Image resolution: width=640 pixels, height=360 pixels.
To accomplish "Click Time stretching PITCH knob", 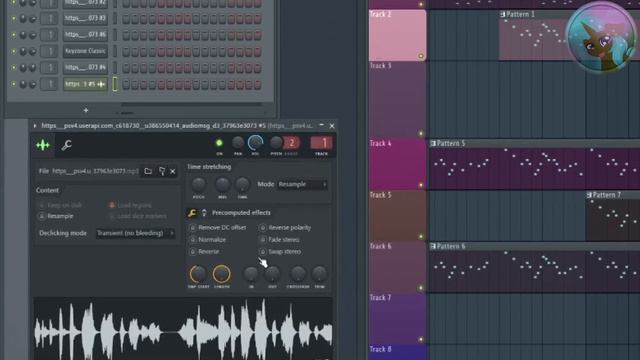I will tap(199, 185).
